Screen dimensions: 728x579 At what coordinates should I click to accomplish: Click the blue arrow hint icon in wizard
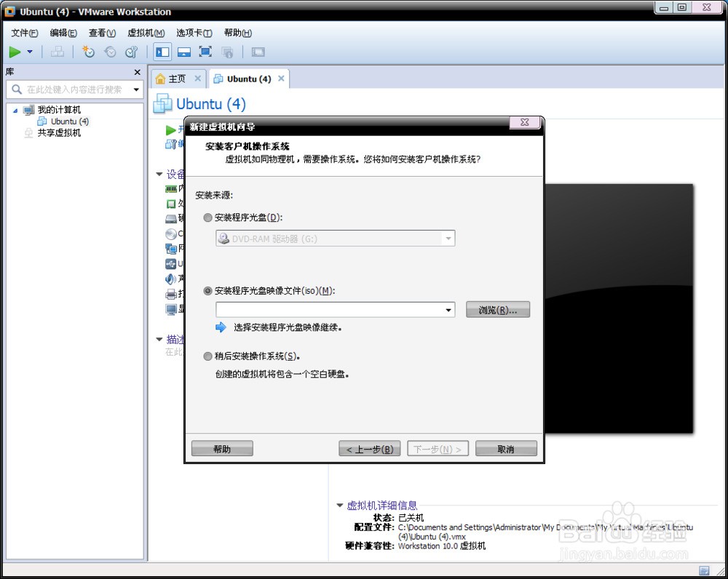point(221,327)
